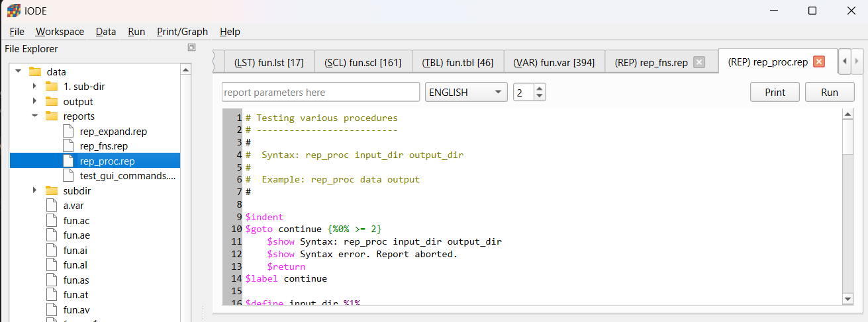The height and width of the screenshot is (322, 868).
Task: Click the Run button
Action: tap(830, 93)
